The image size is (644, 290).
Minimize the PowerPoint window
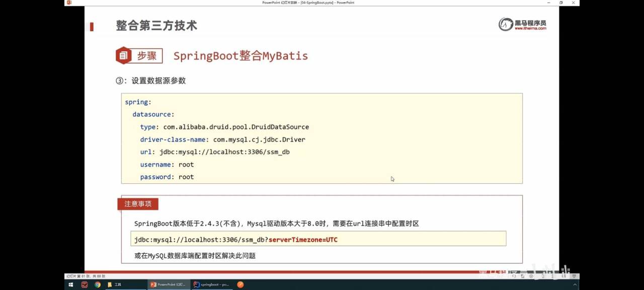point(549,3)
